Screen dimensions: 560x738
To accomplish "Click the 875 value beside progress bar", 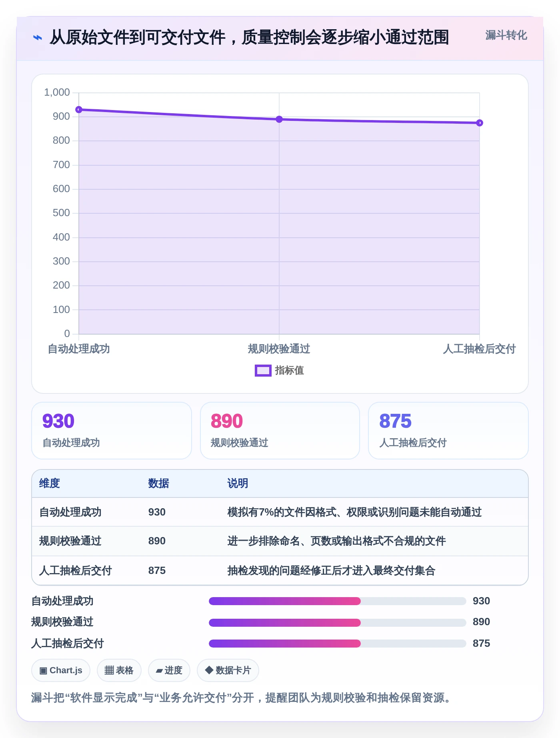I will [481, 644].
